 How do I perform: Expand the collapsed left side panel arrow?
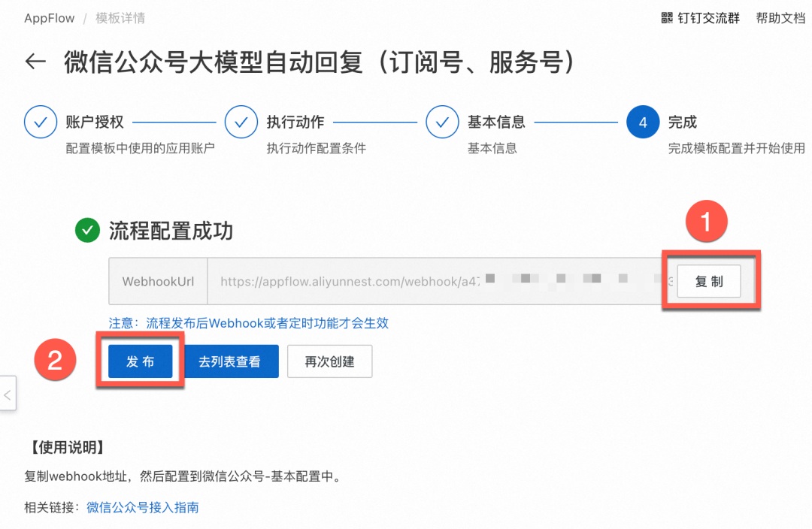8,394
